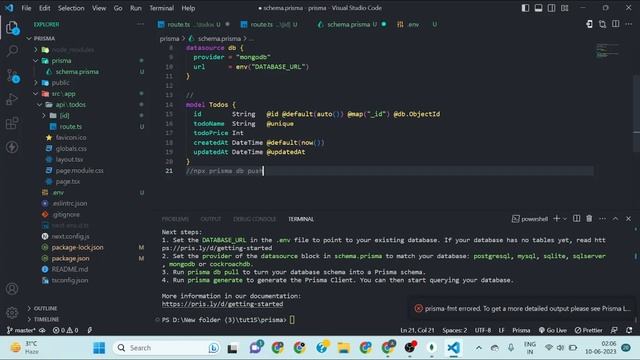This screenshot has width=640, height=360.
Task: Open the Extensions view
Action: click(12, 123)
